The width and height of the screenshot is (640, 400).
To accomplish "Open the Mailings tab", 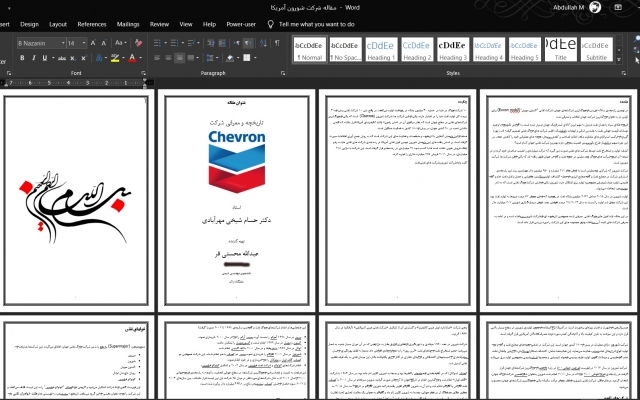I will [128, 24].
